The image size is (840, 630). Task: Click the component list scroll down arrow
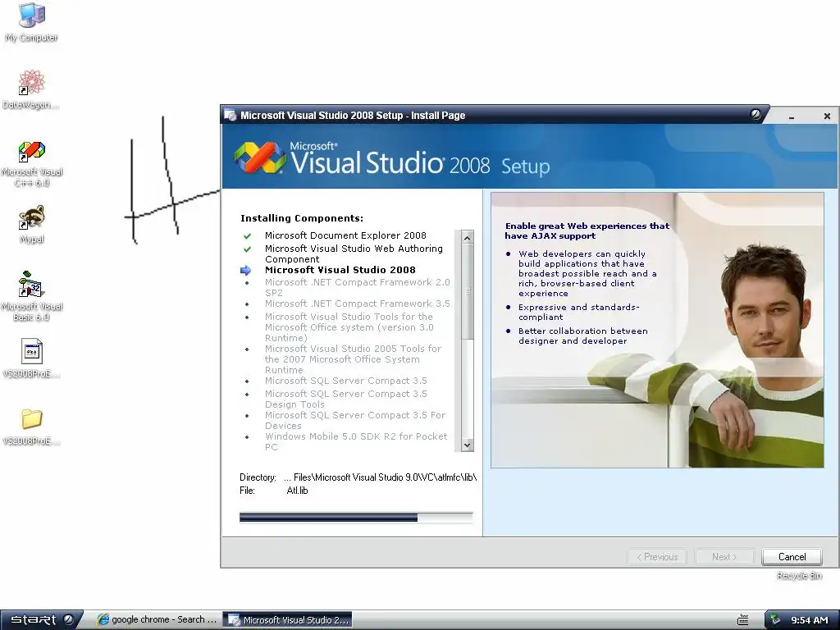[x=467, y=445]
